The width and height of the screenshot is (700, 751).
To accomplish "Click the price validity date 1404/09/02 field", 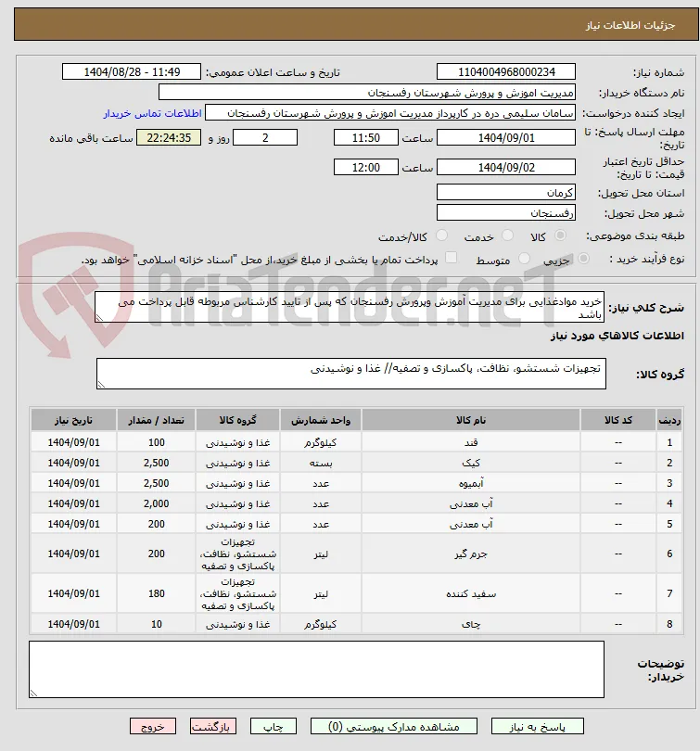I will coord(506,168).
